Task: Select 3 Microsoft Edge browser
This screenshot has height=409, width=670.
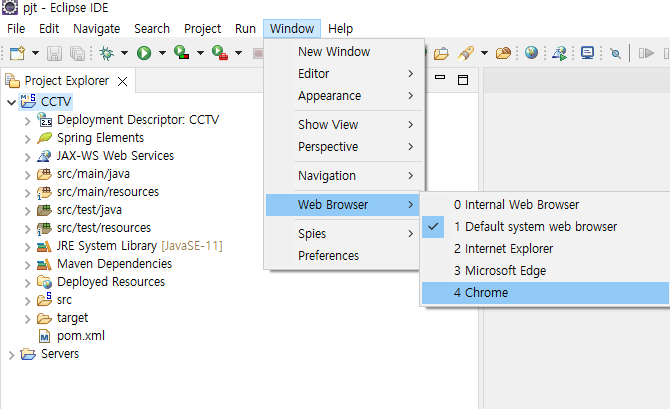Action: pos(545,271)
